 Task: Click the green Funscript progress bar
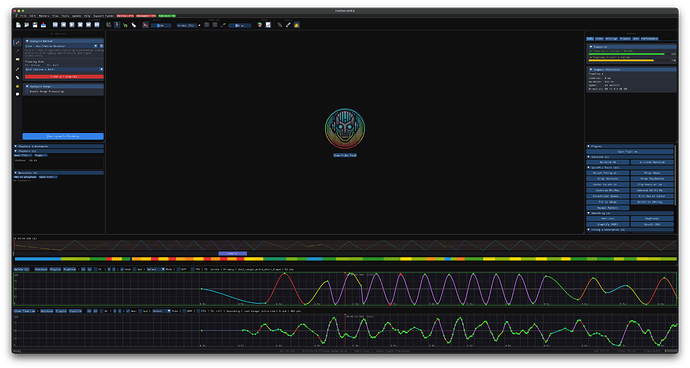click(x=627, y=54)
